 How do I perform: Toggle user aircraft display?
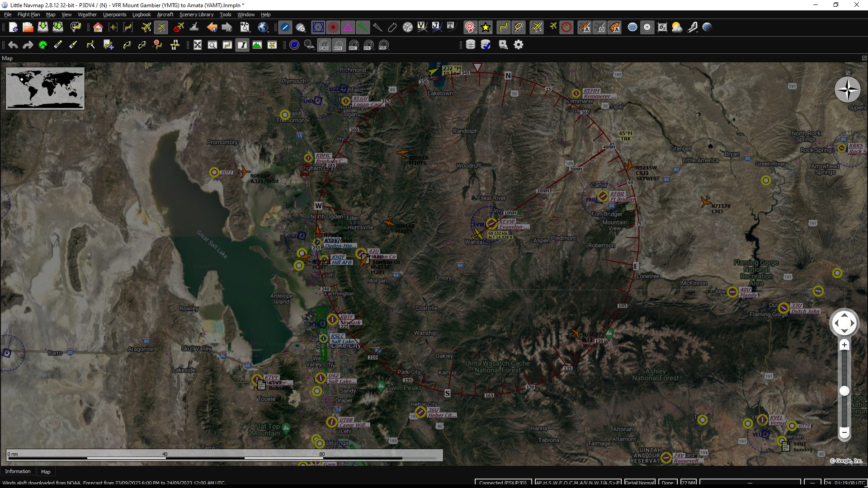click(537, 28)
